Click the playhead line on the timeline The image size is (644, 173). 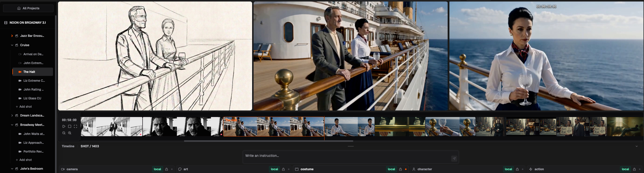point(324,128)
